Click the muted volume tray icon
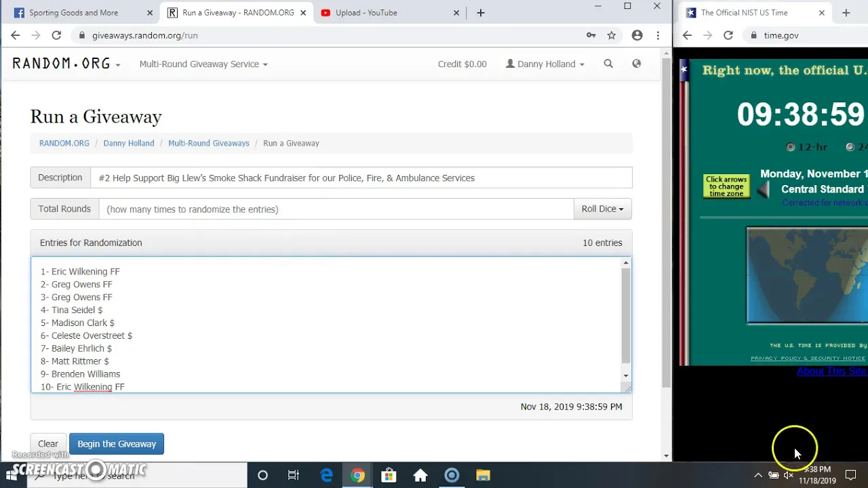Viewport: 868px width, 488px height. [x=789, y=475]
